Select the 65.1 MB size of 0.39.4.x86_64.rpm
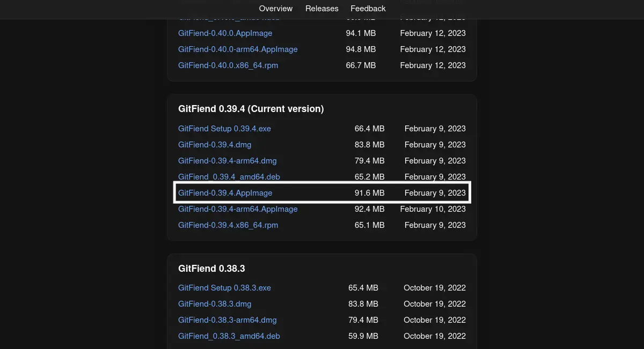The width and height of the screenshot is (644, 349). click(x=370, y=225)
